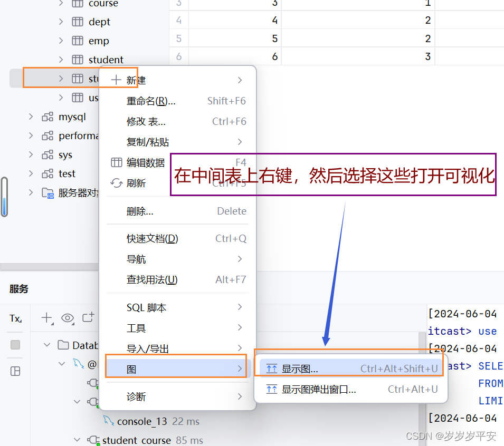Click the sys schema icon

(x=47, y=155)
